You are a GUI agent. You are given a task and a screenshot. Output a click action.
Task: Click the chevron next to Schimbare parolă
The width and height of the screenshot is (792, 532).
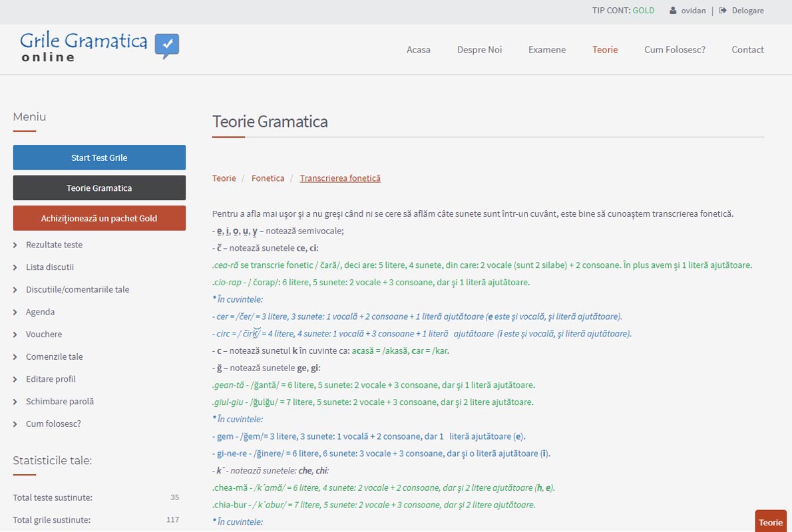(x=15, y=402)
